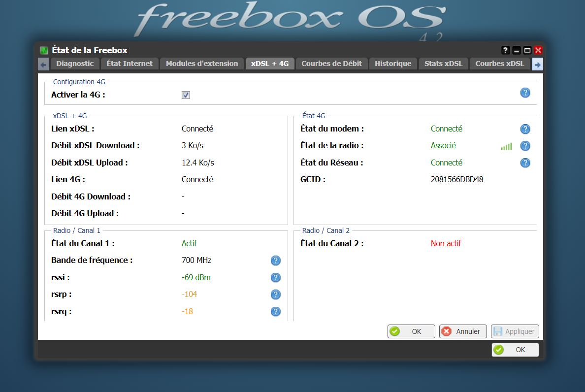Viewport: 585px width, 392px height.
Task: Minimize the État de la Freebox window
Action: click(x=517, y=50)
